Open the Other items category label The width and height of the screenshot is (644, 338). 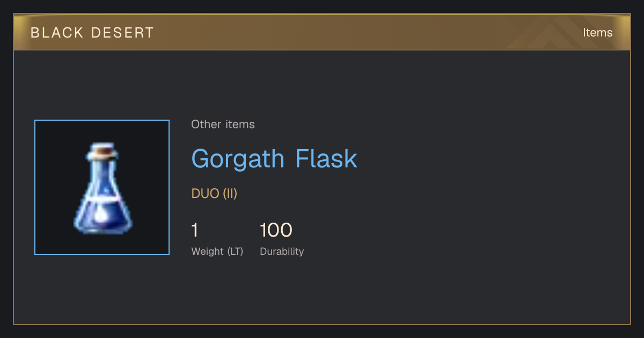click(x=223, y=124)
